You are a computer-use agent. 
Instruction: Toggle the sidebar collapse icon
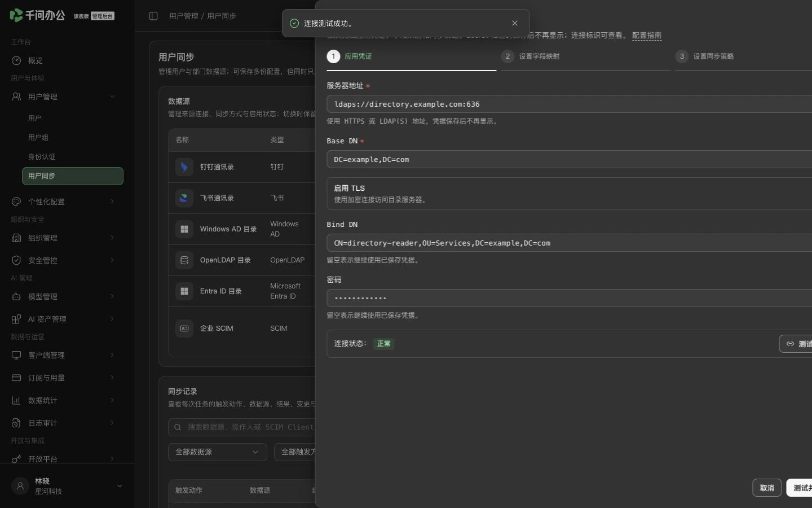153,16
